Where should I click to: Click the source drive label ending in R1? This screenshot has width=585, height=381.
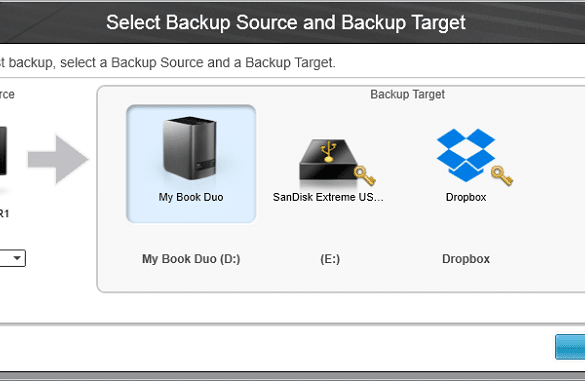[x=4, y=214]
